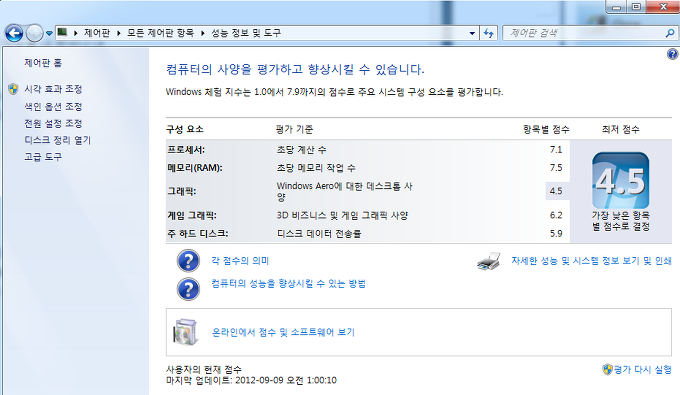Select the 그래픽 row label

coord(182,191)
